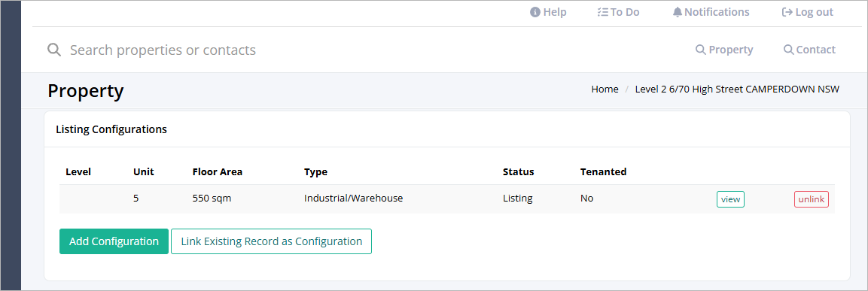Go to Home breadcrumb link

(x=605, y=89)
